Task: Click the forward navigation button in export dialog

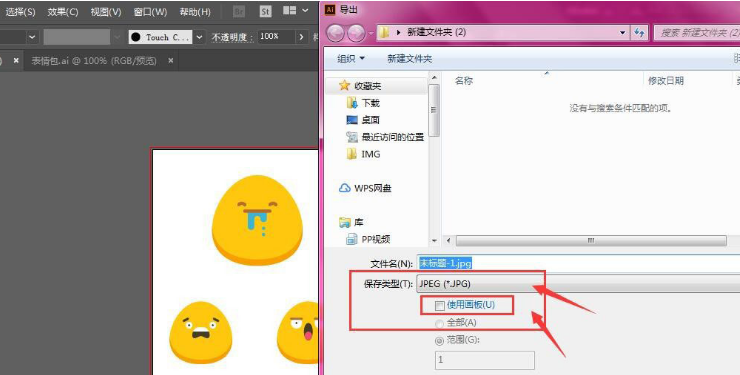Action: [356, 33]
